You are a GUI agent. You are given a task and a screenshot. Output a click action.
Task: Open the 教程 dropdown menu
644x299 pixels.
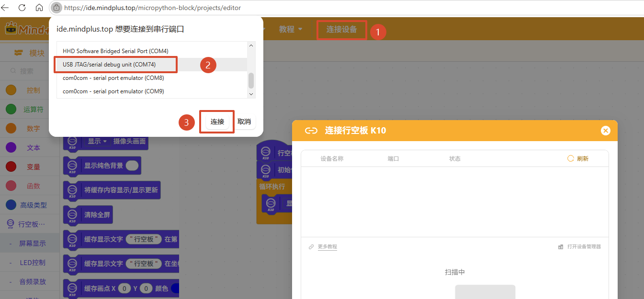pyautogui.click(x=291, y=29)
